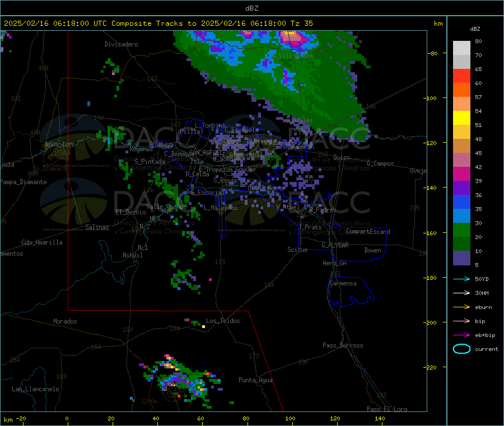Click the Paso_Barroso map label

click(343, 345)
